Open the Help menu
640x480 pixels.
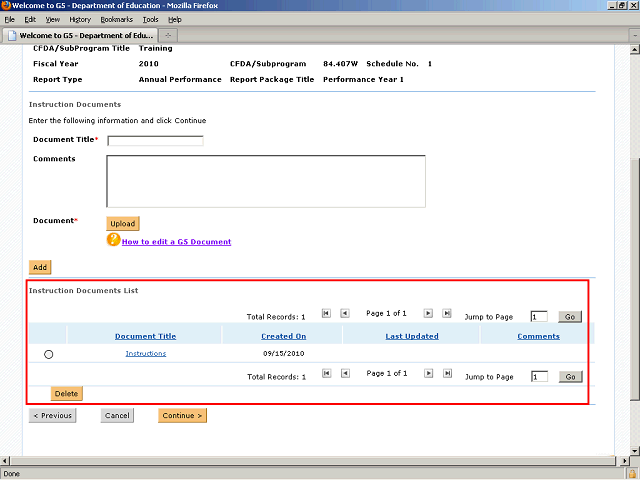click(x=175, y=20)
